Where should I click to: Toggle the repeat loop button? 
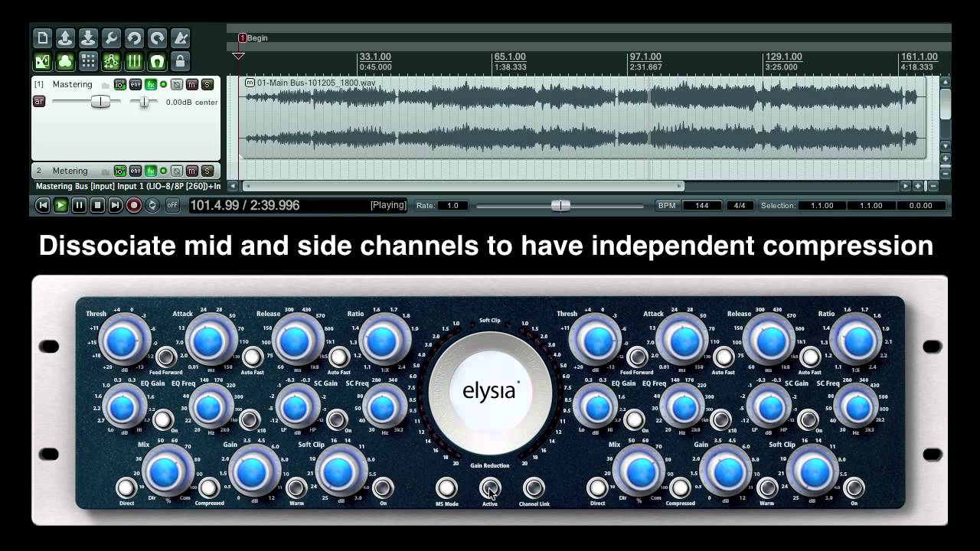click(x=152, y=205)
